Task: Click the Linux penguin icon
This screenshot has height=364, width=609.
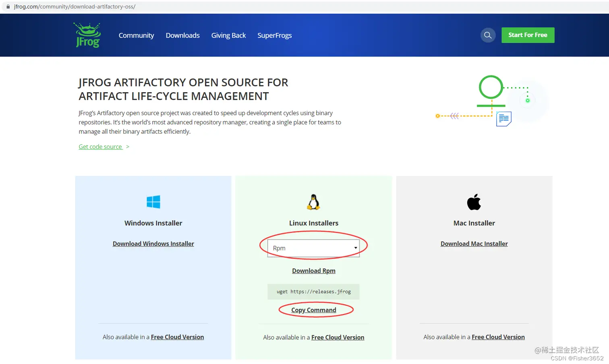Action: (x=313, y=202)
